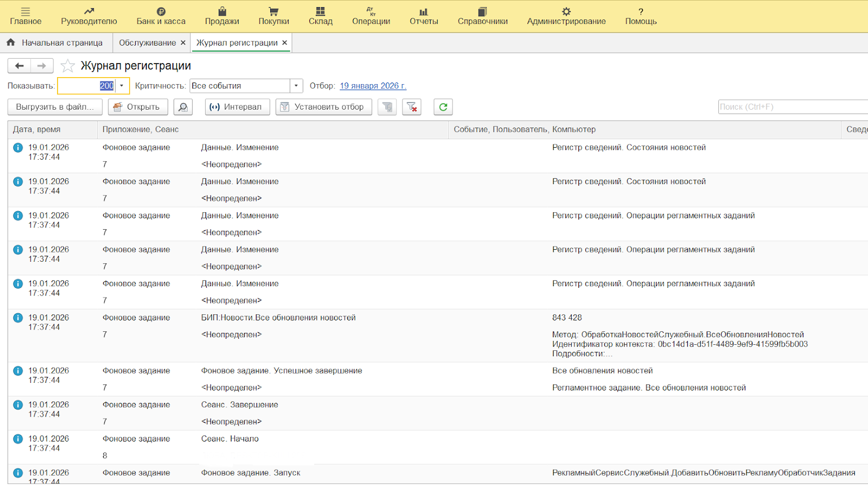The image size is (868, 486).
Task: Click into the Поиск search field
Action: (792, 107)
